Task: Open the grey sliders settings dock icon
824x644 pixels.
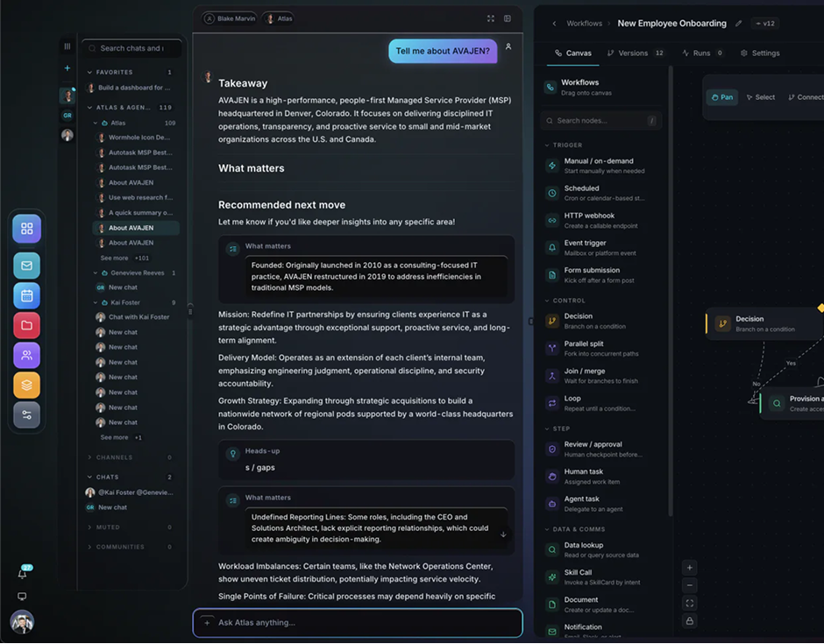Action: tap(27, 415)
